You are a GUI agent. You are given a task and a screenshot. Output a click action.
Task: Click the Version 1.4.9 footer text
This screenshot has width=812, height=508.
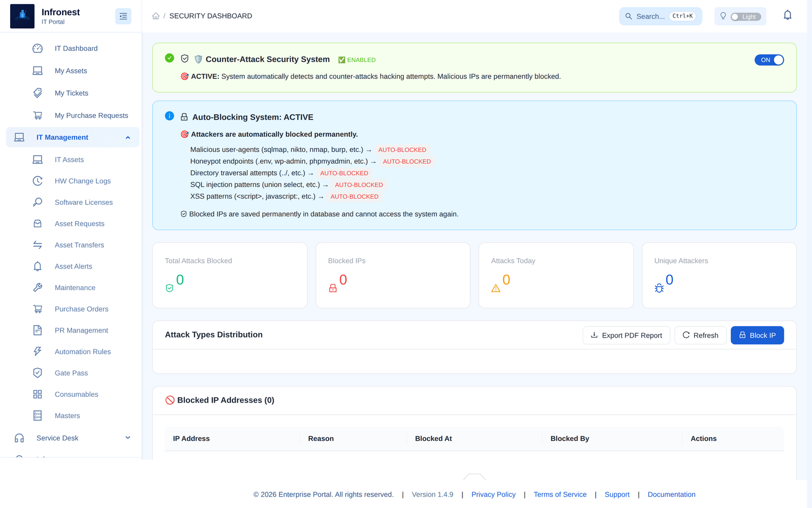(433, 494)
